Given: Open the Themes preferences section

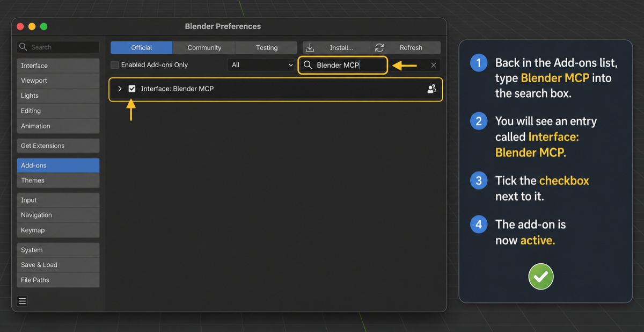Looking at the screenshot, I should point(58,181).
